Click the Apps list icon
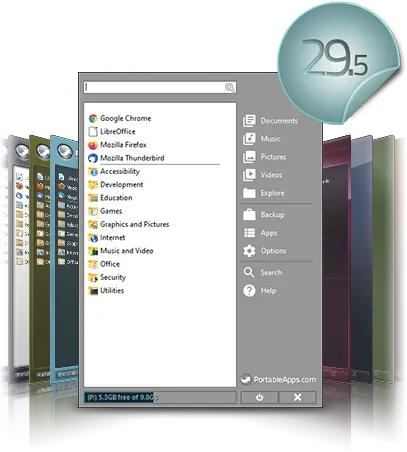 pos(249,233)
